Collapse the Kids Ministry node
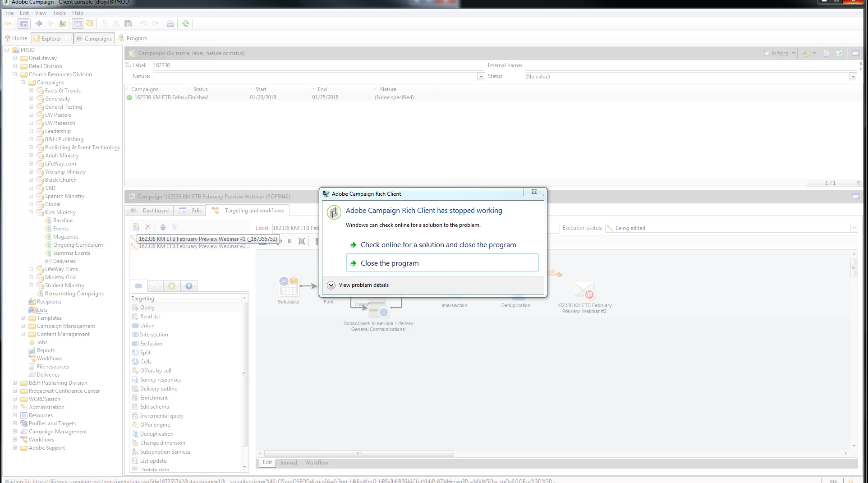The height and width of the screenshot is (483, 868). pyautogui.click(x=31, y=212)
